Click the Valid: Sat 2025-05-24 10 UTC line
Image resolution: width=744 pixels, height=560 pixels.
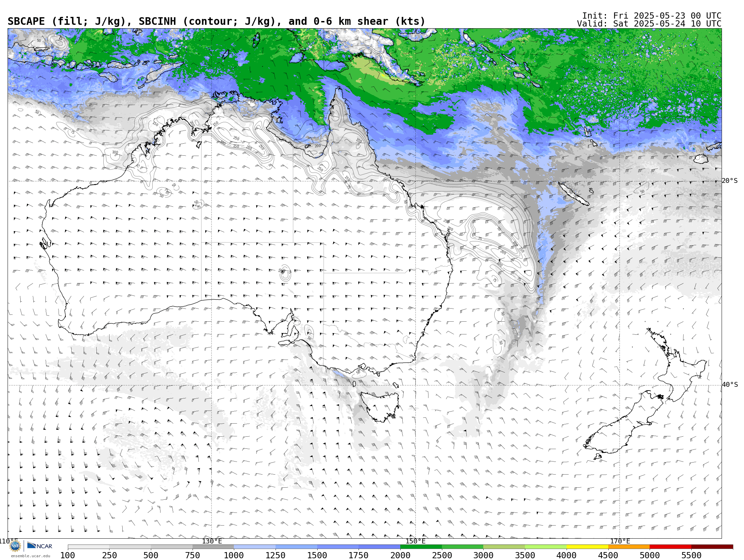pyautogui.click(x=649, y=24)
